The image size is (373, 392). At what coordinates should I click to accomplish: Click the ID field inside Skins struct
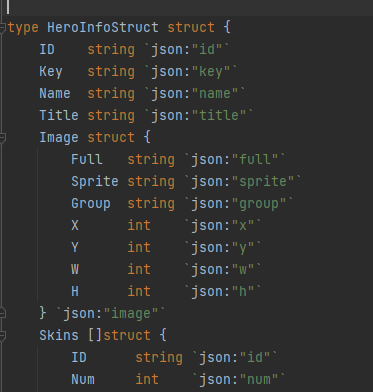pos(79,357)
